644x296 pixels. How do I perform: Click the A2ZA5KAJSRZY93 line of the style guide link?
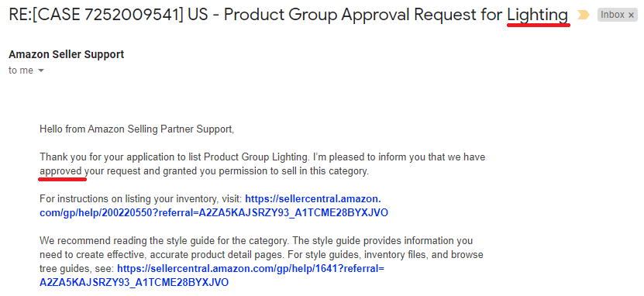coord(134,283)
